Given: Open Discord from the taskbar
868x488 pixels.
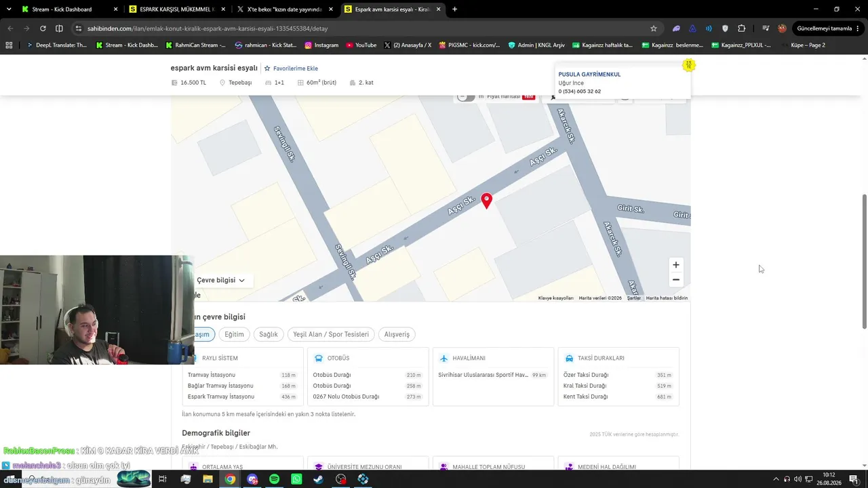Looking at the screenshot, I should click(x=252, y=479).
